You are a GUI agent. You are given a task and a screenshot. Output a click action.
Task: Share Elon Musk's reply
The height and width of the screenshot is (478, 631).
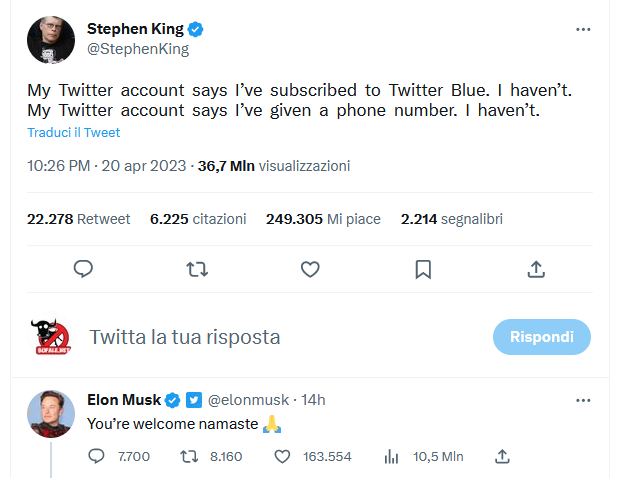tap(503, 456)
